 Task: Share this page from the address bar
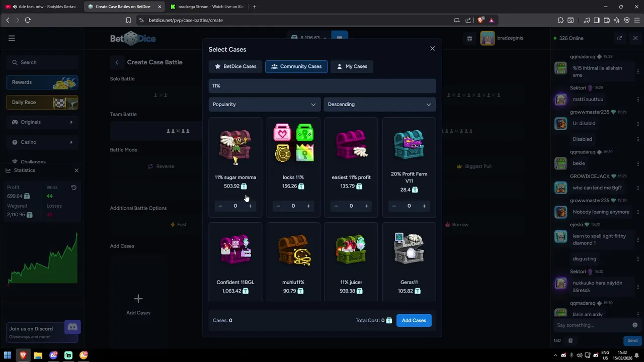(468, 20)
